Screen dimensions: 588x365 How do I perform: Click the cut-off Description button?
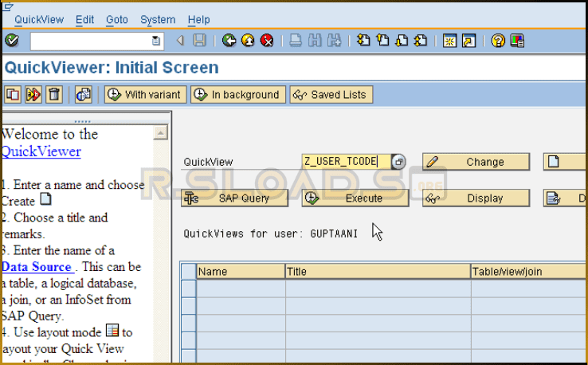pyautogui.click(x=565, y=198)
